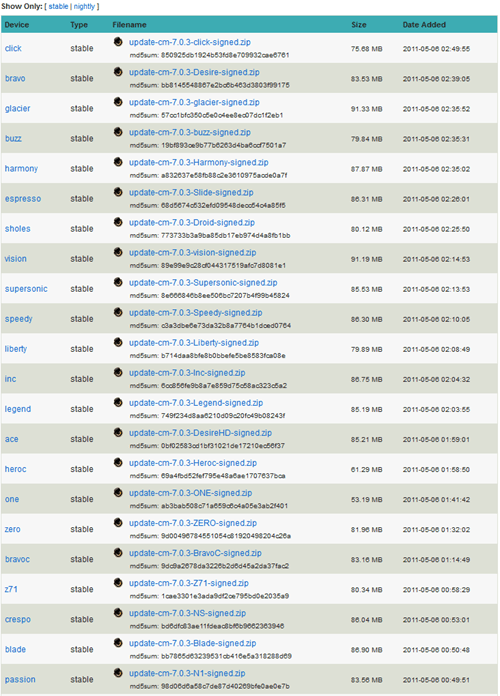Open the supersonic device link

pyautogui.click(x=26, y=289)
